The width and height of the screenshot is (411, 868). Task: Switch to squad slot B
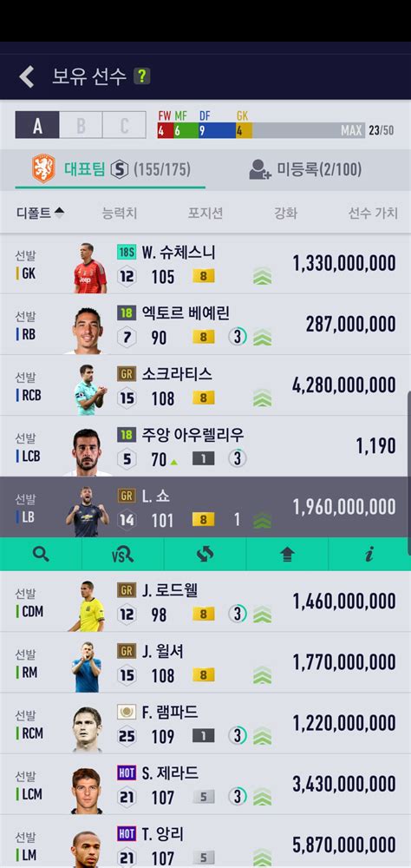coord(81,125)
